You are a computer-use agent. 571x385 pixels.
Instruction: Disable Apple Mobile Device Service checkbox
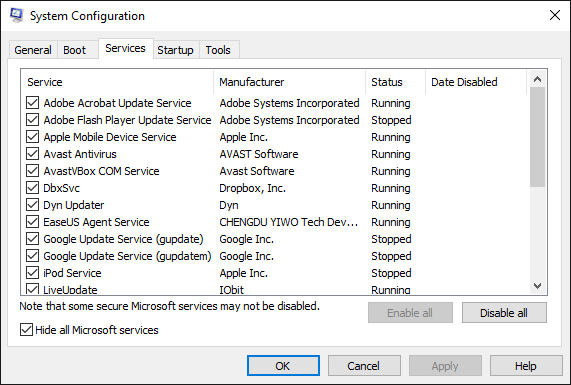point(32,137)
